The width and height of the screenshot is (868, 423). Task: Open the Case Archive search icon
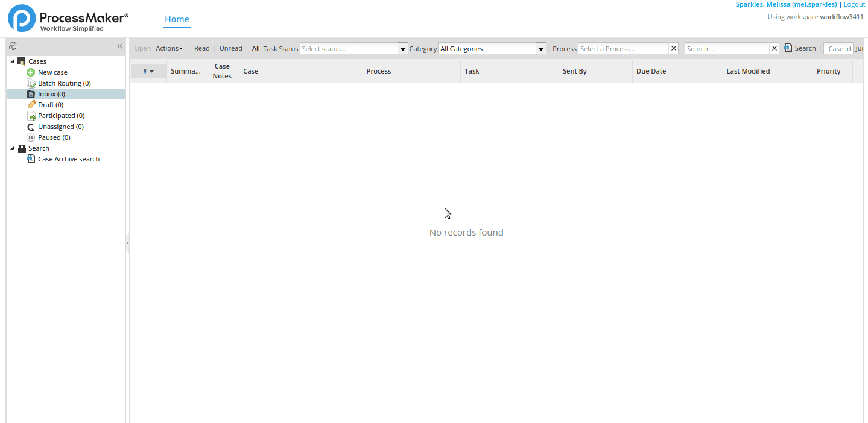[x=31, y=159]
